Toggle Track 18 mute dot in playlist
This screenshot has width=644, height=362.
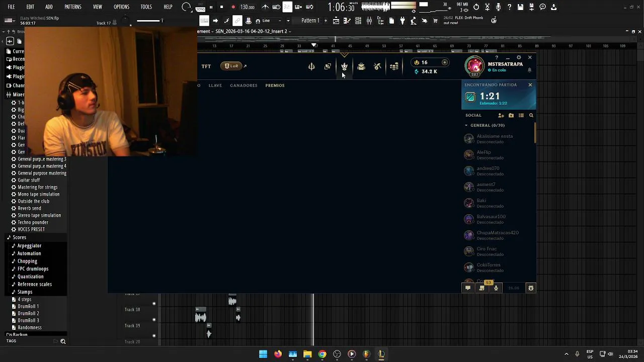[x=154, y=319]
